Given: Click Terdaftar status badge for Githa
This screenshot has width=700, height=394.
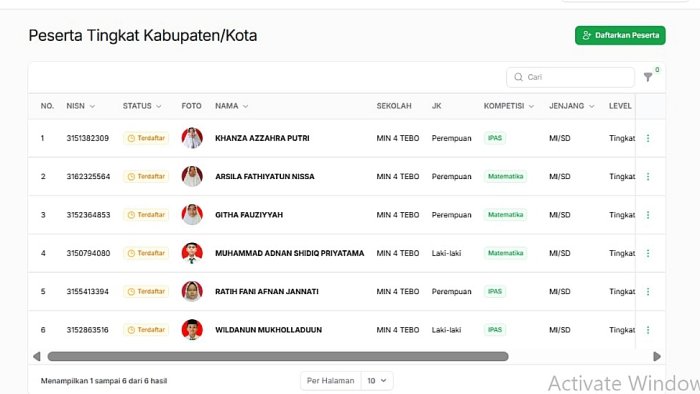Looking at the screenshot, I should (146, 215).
